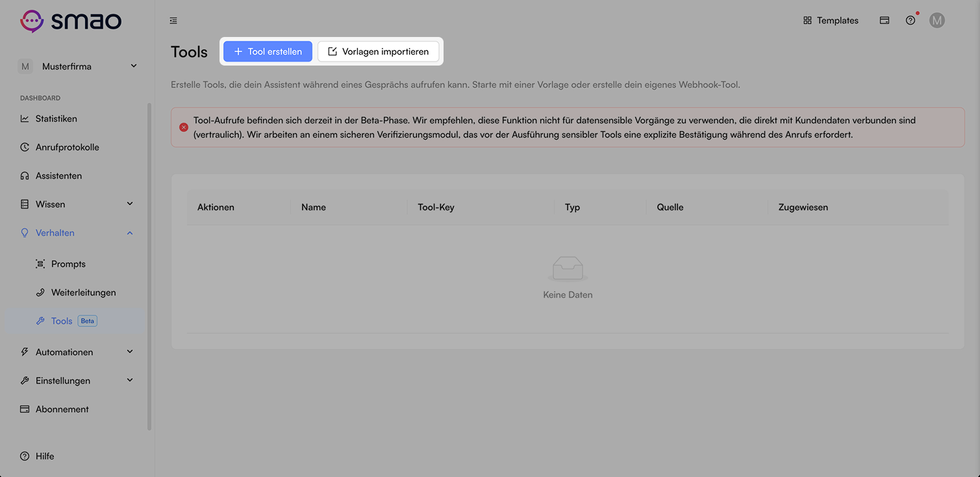The width and height of the screenshot is (980, 477).
Task: Click the Assistenten headset icon
Action: coord(25,176)
